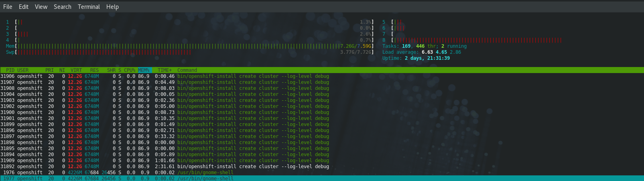
Task: Click the Load average values
Action: (441, 52)
